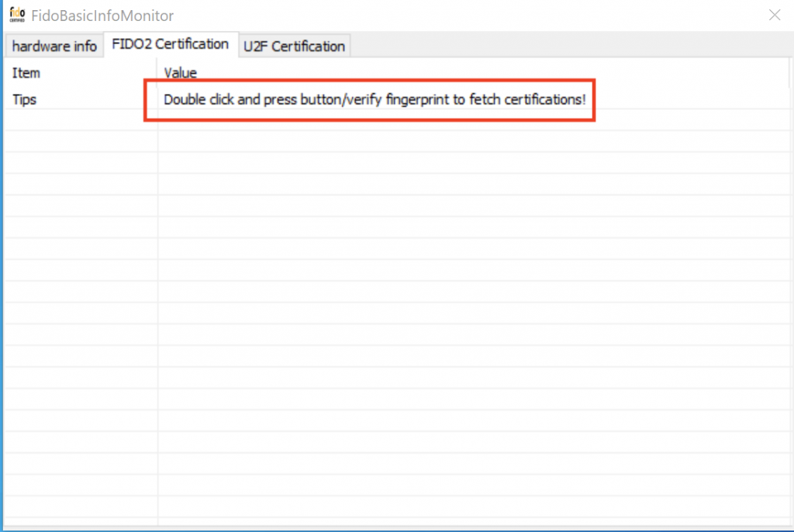
Task: Switch to the hardware info tab
Action: [x=54, y=46]
